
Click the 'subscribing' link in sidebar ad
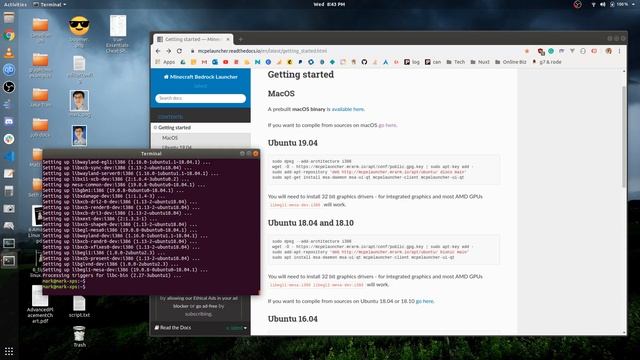198,314
